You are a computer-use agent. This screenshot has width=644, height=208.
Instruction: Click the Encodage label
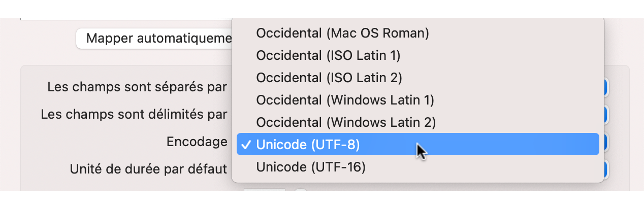tap(197, 142)
